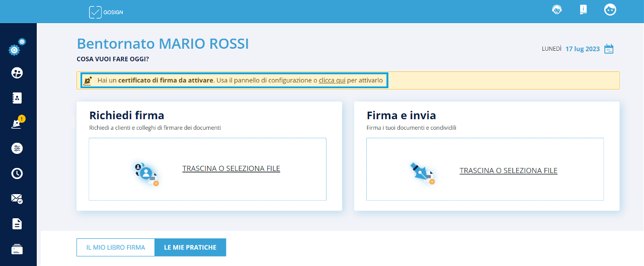Click TRASCINA O SELEZIONA FILE under Firma e invia

click(508, 171)
